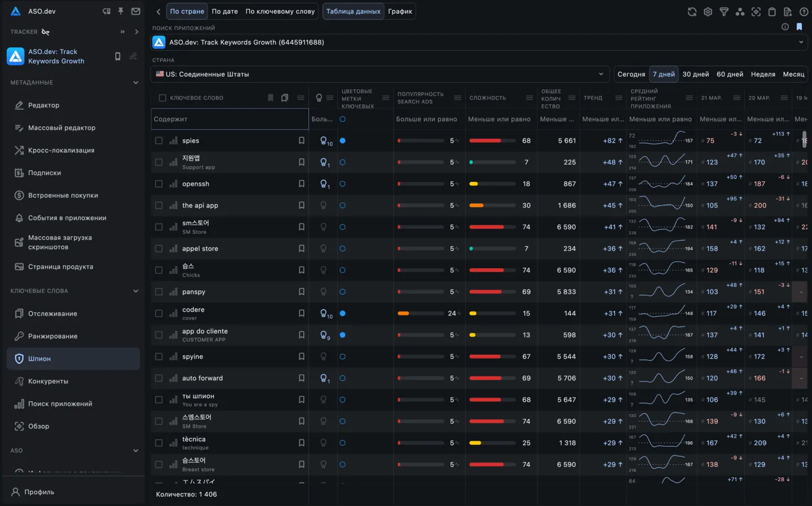Tick the checkbox for 'the api app'
Screen dimensions: 812x506
(x=159, y=206)
